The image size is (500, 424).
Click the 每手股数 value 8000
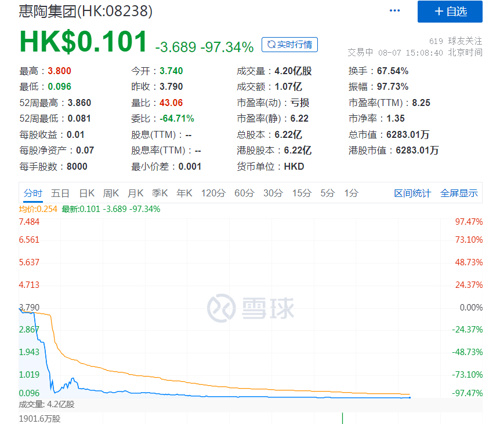[x=77, y=166]
